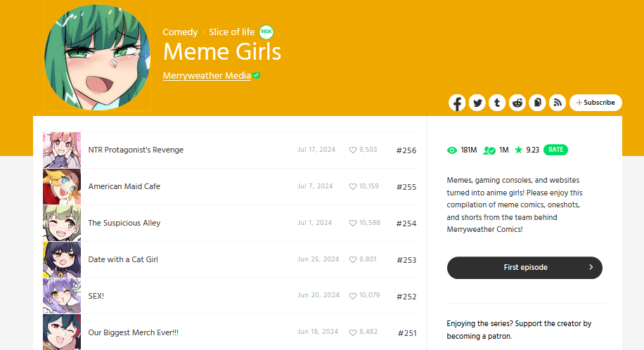Click the green subscribers count icon
Viewport: 644px width, 350px height.
pos(489,151)
